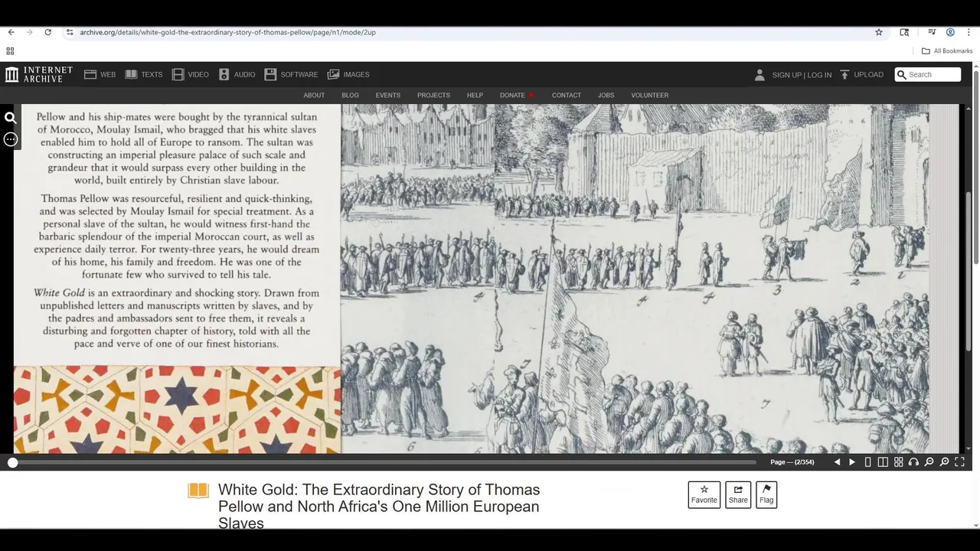Open the CONTACT link
This screenshot has height=551, width=980.
tap(567, 95)
